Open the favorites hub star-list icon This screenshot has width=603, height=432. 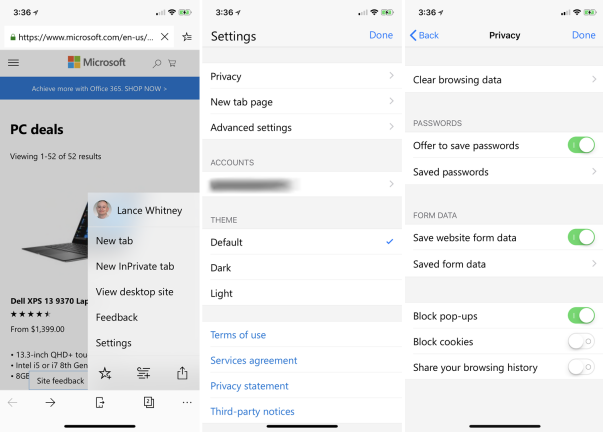tap(187, 37)
